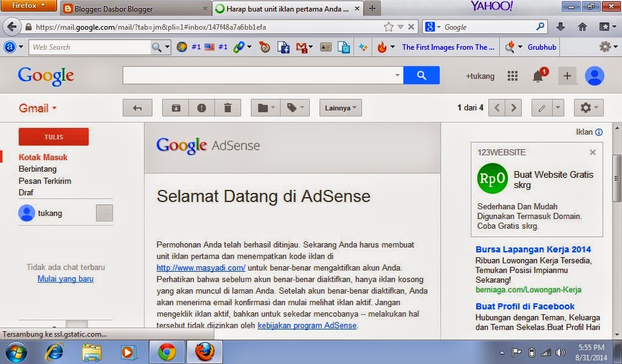View the Iklan info icon
This screenshot has height=364, width=622.
pyautogui.click(x=599, y=132)
